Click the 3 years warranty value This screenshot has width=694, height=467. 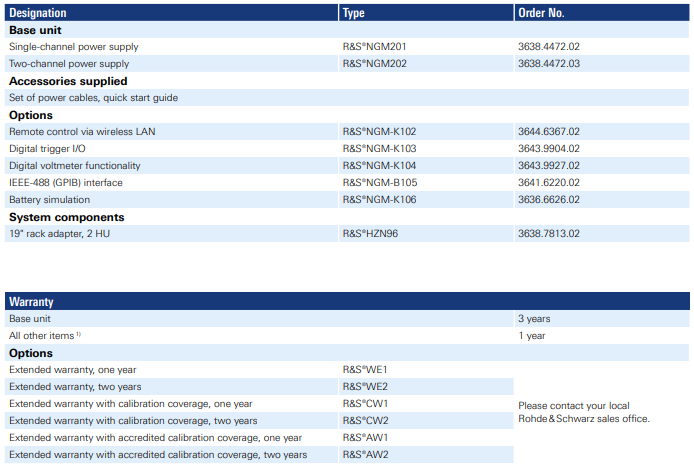pyautogui.click(x=534, y=319)
